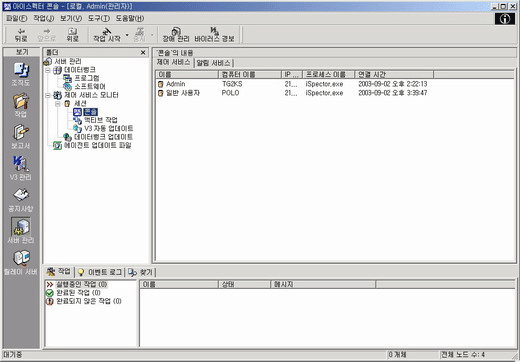
Task: Open the 도움말(H) menu
Action: click(130, 18)
